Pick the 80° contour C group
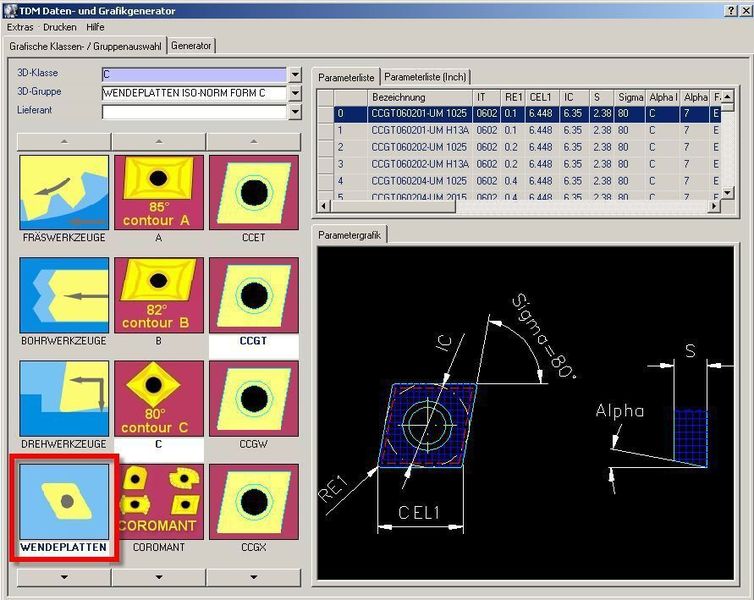The height and width of the screenshot is (600, 754). 158,399
